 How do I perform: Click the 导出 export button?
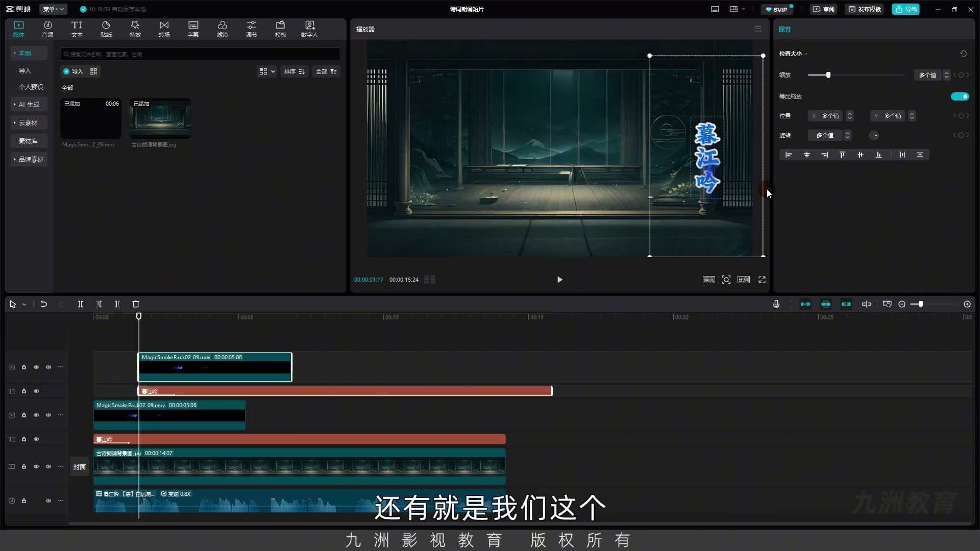(x=905, y=9)
